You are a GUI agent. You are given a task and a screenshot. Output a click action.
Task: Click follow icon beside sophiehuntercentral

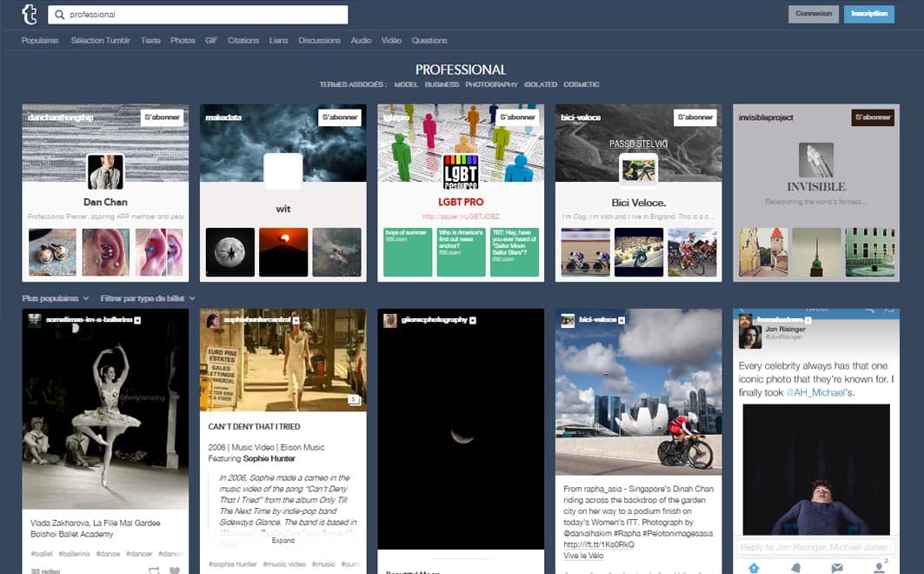coord(296,320)
